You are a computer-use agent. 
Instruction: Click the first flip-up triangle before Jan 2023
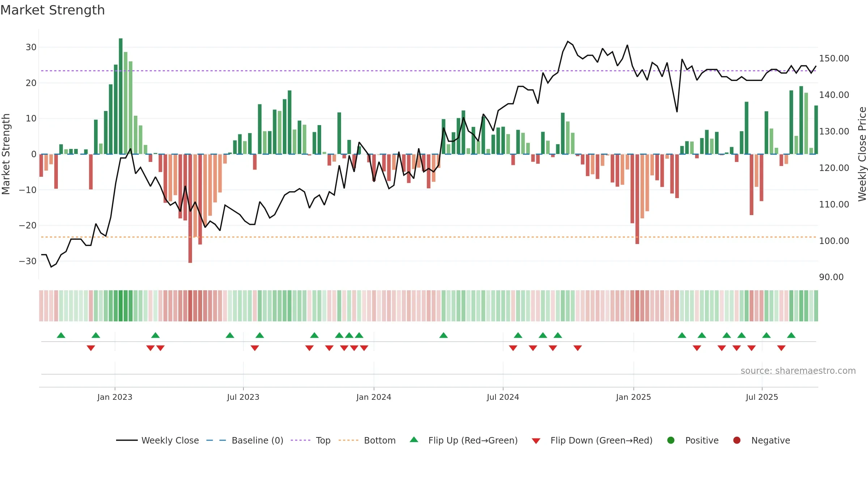(x=61, y=335)
